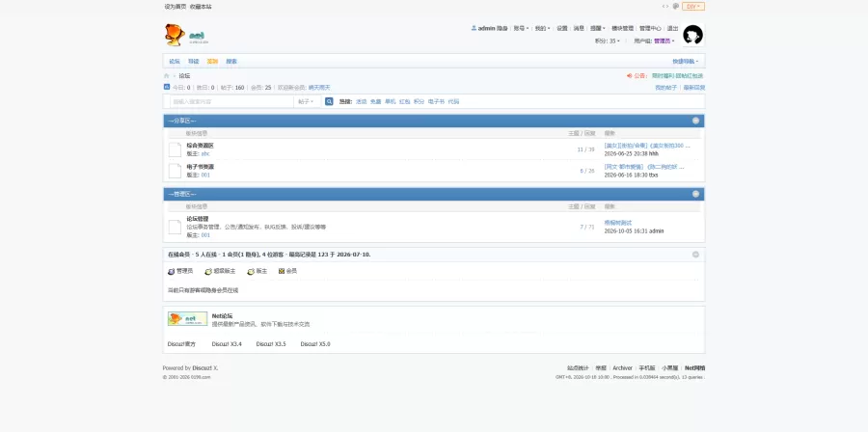Click the 电子书 hot search keyword
This screenshot has width=868, height=432.
(436, 102)
